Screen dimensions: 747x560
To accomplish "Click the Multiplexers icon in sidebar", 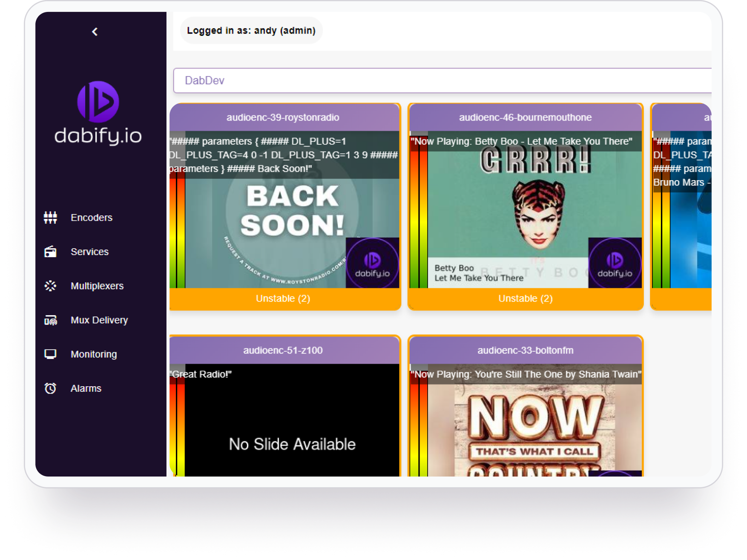I will tap(50, 286).
